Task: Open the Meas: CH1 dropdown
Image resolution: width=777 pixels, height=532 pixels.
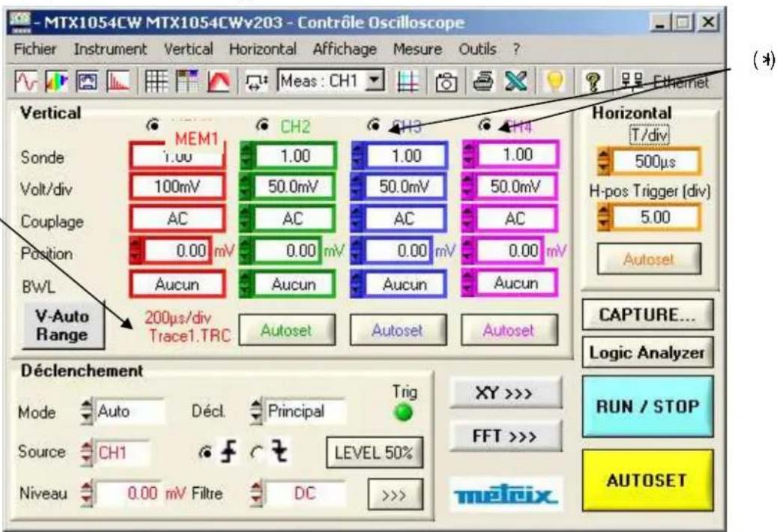Action: tap(375, 81)
